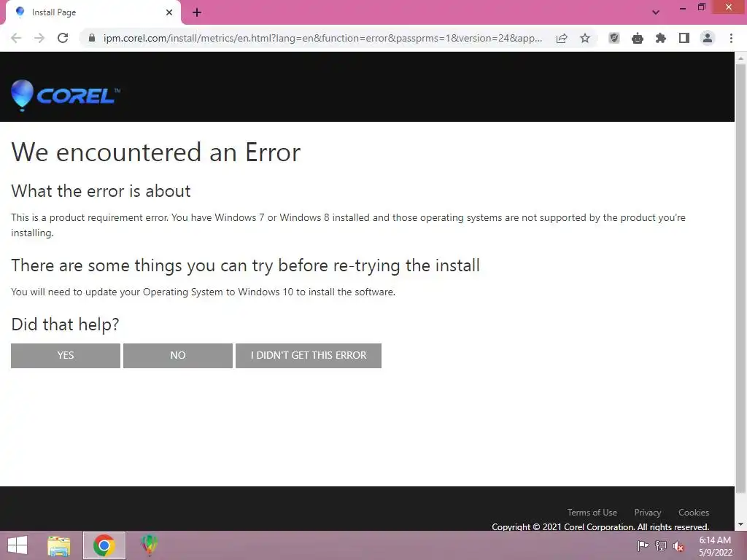747x560 pixels.
Task: Open File Explorer from taskbar
Action: pos(59,546)
